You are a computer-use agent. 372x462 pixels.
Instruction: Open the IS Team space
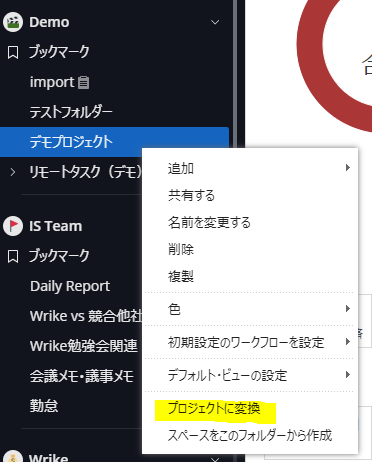pyautogui.click(x=55, y=226)
